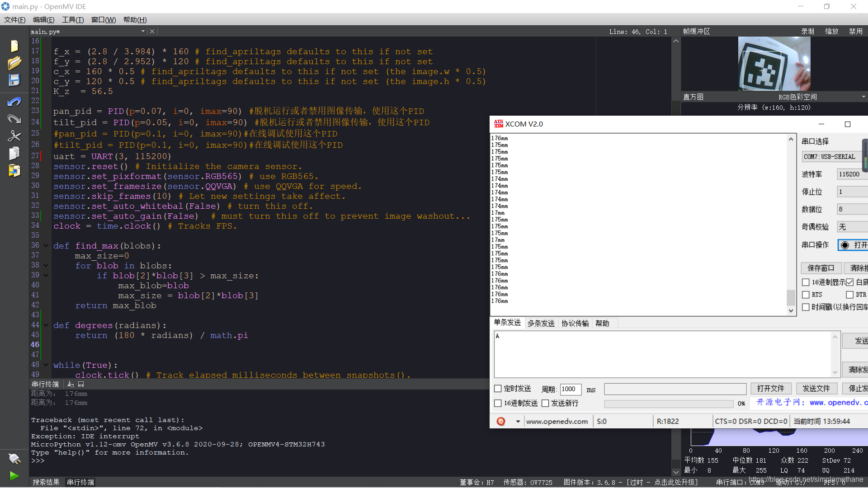Click the New File icon in sidebar
The width and height of the screenshot is (868, 488).
coord(14,46)
